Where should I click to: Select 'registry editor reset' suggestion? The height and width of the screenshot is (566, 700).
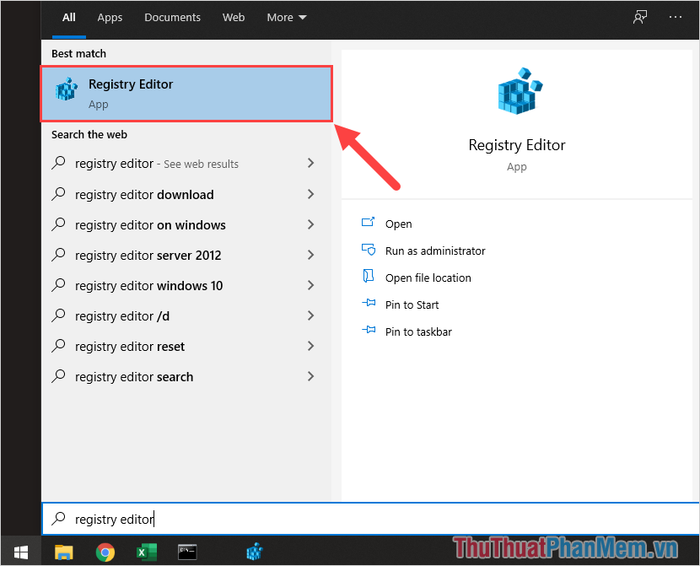click(187, 346)
